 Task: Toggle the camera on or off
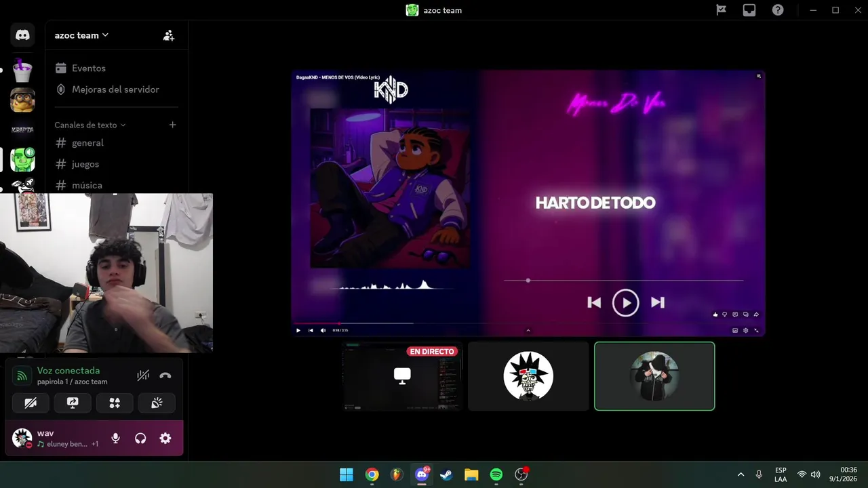31,403
